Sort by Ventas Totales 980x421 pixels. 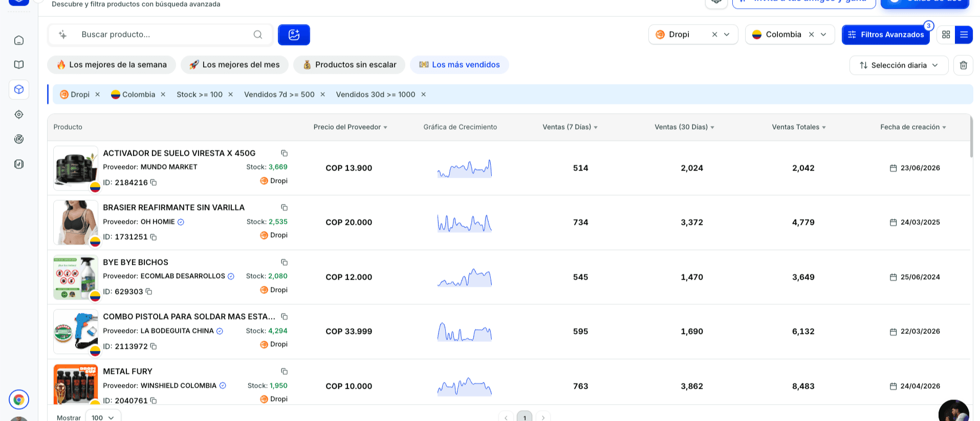click(799, 127)
